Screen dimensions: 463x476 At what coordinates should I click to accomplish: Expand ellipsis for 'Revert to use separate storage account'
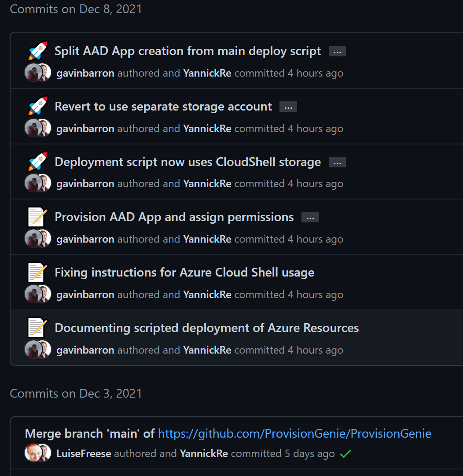(x=288, y=107)
